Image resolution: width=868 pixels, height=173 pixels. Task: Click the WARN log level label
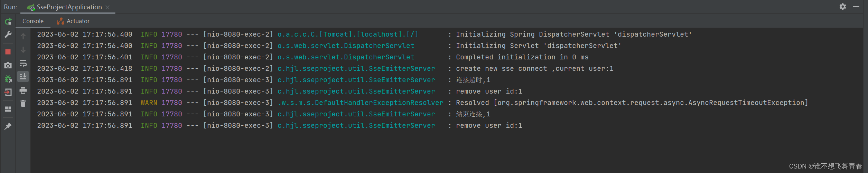tap(149, 103)
